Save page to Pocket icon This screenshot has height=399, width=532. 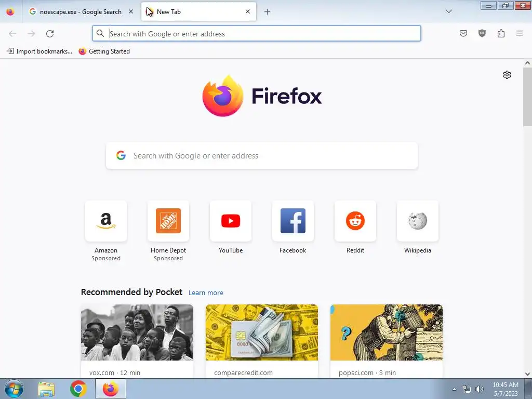tap(463, 34)
